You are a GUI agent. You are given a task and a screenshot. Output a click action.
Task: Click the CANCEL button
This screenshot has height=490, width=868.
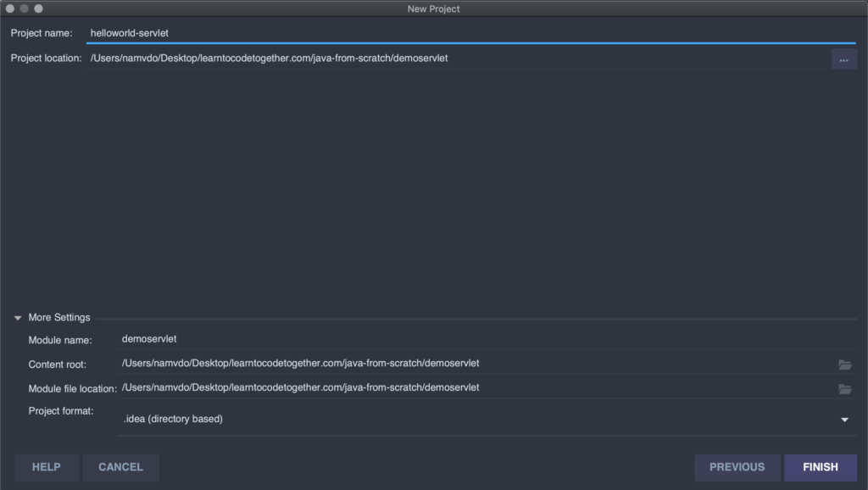(x=120, y=467)
